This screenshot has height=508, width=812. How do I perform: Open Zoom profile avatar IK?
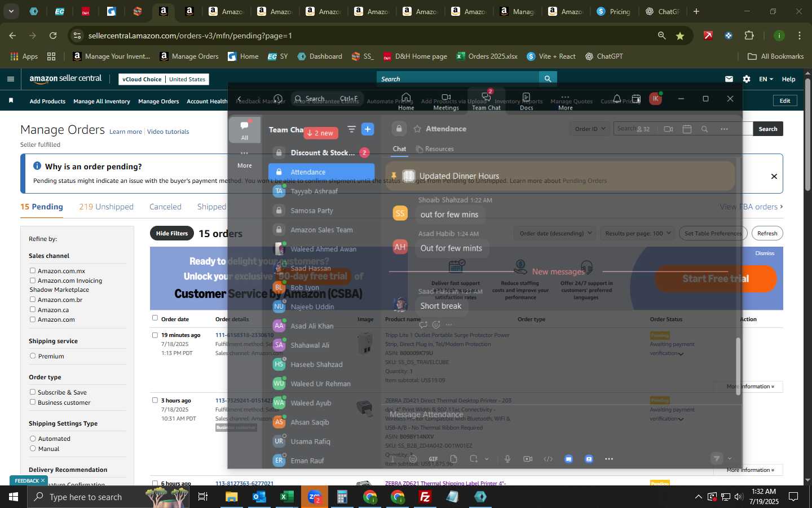(x=655, y=98)
